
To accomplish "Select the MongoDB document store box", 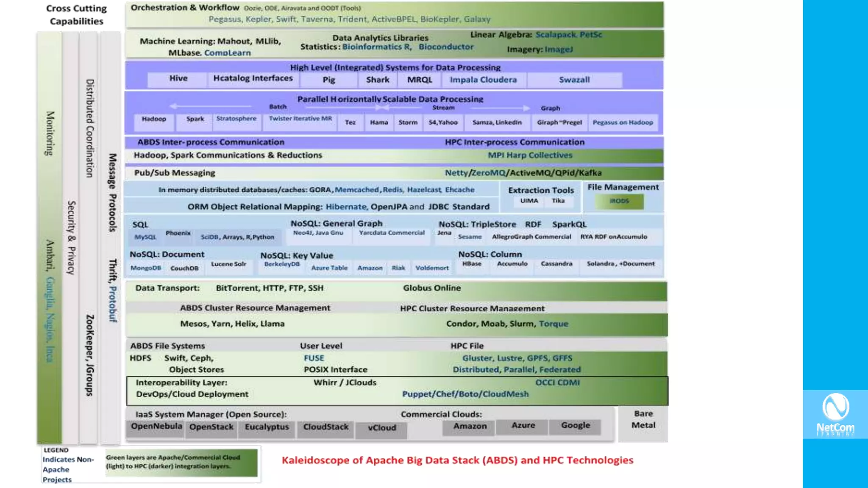I will (145, 269).
